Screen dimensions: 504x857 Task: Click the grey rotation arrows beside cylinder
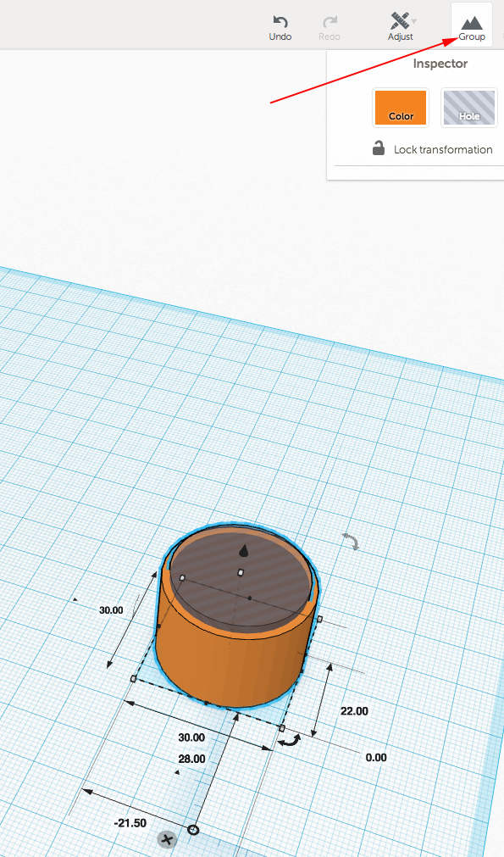point(351,541)
